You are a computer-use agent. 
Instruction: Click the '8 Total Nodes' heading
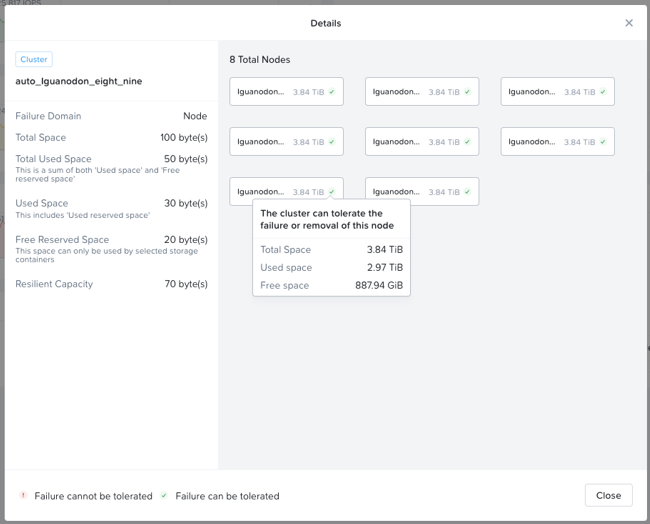pyautogui.click(x=260, y=60)
